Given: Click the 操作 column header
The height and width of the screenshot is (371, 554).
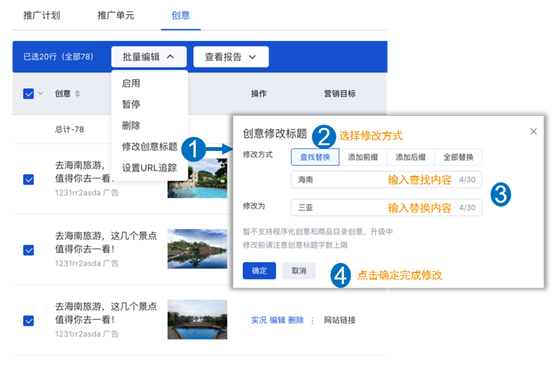Looking at the screenshot, I should click(259, 94).
